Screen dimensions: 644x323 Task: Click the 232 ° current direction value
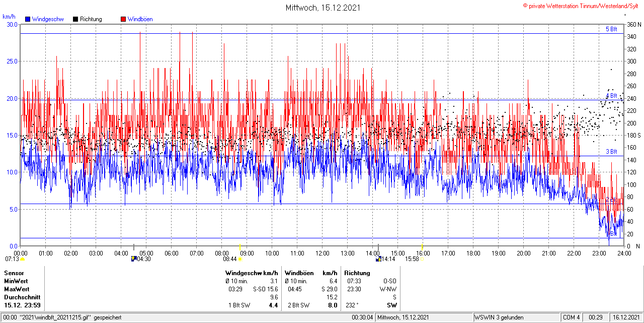pos(353,305)
